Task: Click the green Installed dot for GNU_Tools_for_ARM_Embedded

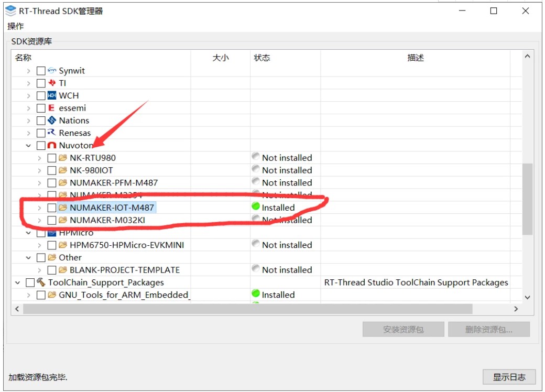Action: click(x=256, y=293)
